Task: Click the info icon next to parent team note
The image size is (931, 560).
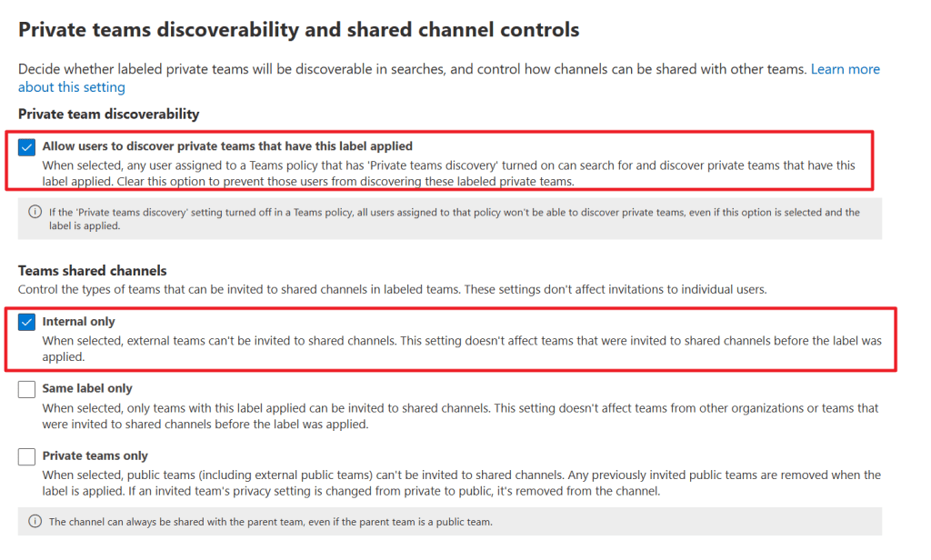Action: (x=35, y=521)
